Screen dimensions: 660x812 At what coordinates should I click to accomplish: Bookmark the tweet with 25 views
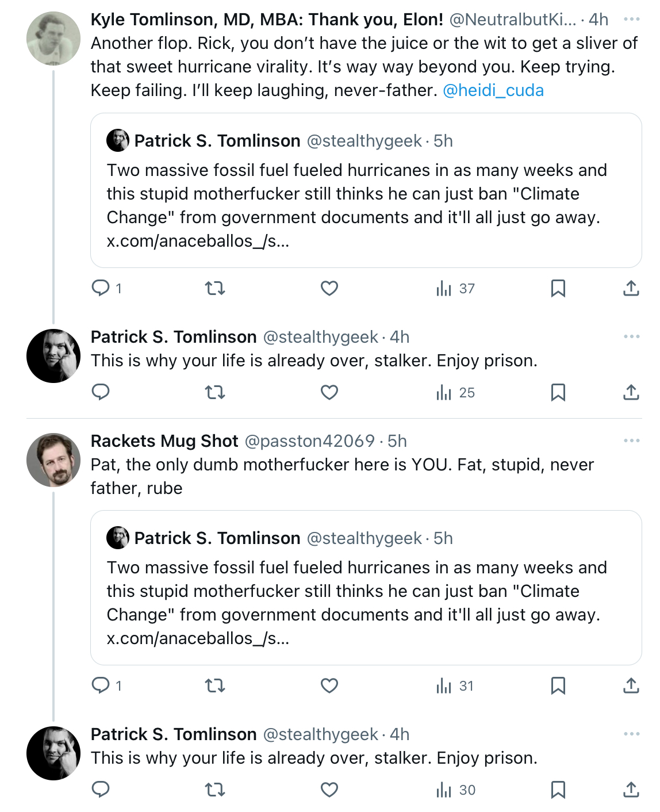click(558, 392)
